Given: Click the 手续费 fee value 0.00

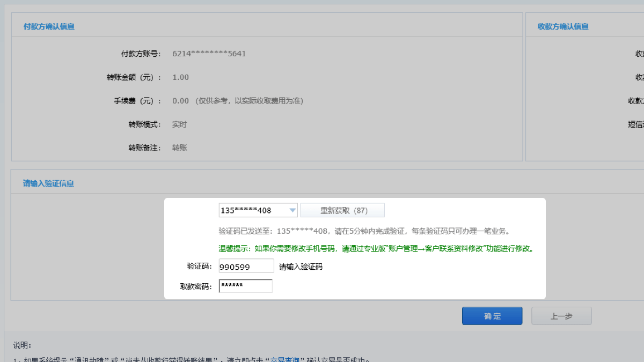Looking at the screenshot, I should tap(180, 101).
